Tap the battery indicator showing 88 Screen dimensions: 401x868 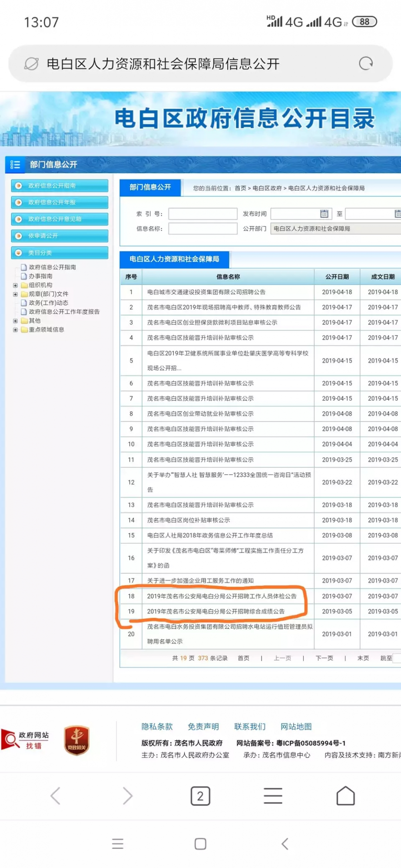365,22
